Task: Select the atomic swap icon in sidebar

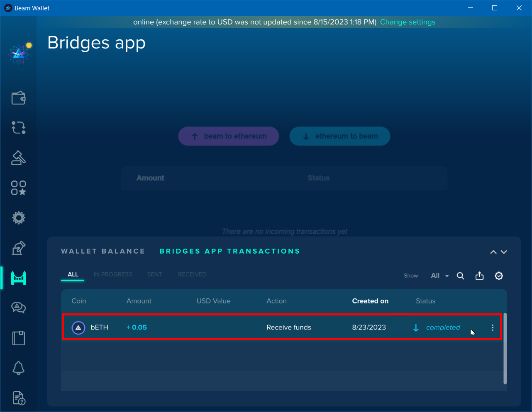Action: [x=18, y=128]
